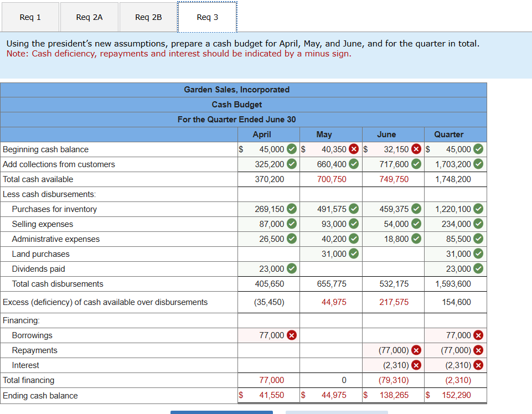Click the 'Purchases for inventory' row label
532x414 pixels.
(54, 209)
